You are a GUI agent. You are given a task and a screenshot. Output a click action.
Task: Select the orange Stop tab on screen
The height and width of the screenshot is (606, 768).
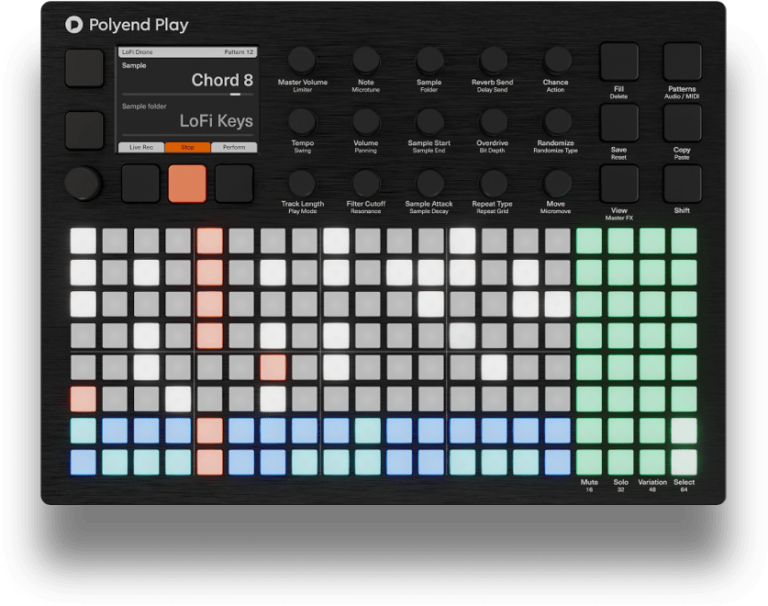pos(188,147)
